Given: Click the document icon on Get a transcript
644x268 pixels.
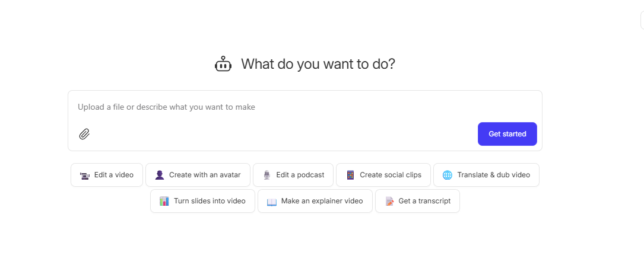Looking at the screenshot, I should (x=389, y=202).
